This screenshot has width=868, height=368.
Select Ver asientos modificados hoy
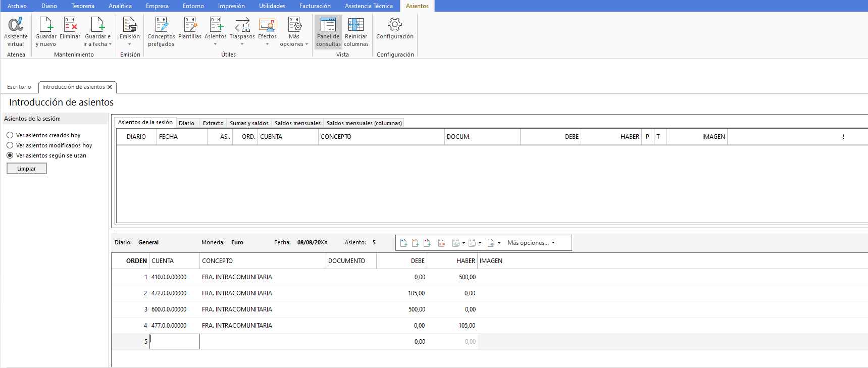tap(10, 145)
